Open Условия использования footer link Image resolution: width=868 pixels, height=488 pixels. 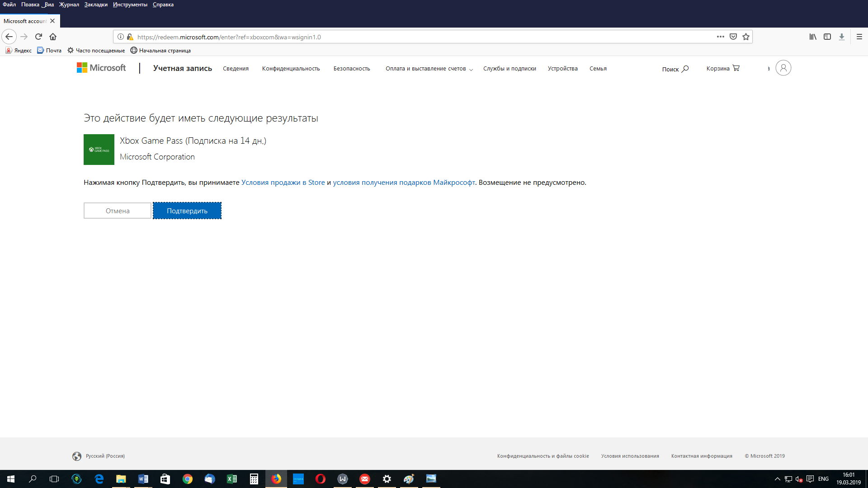[x=630, y=456]
